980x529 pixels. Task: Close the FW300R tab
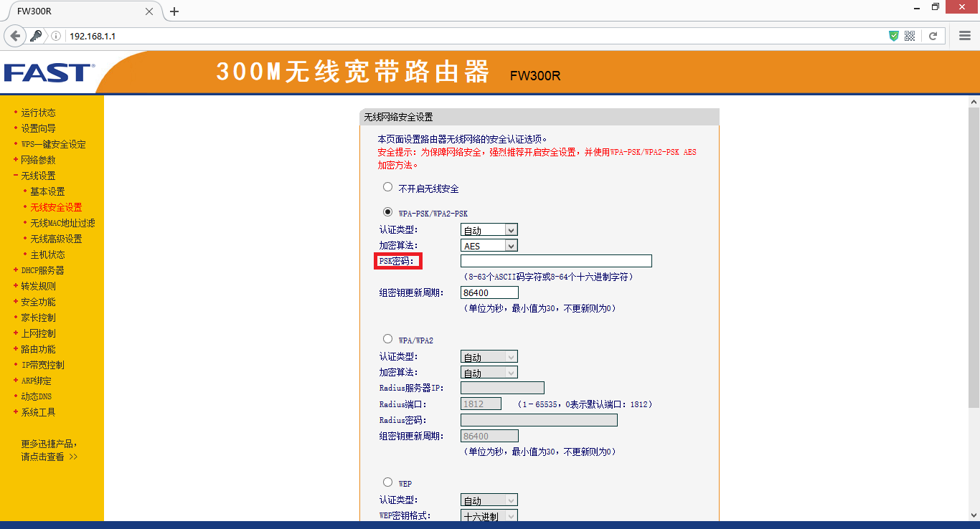(x=149, y=11)
